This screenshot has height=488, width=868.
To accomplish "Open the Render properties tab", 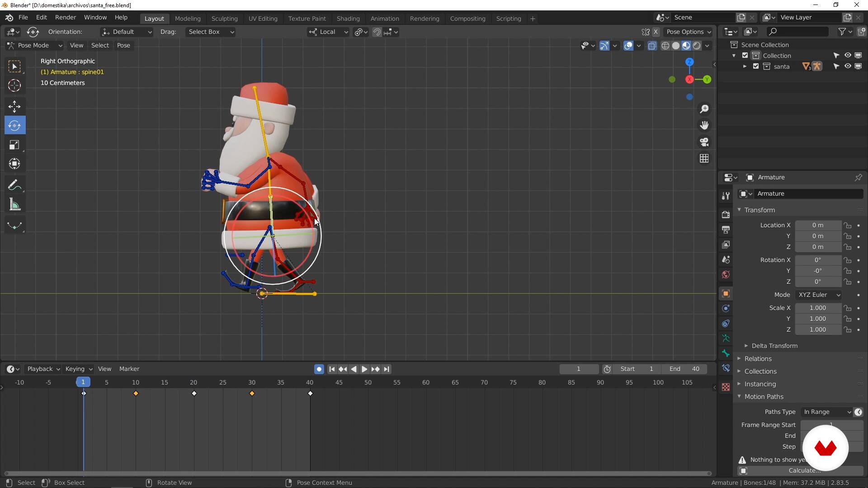I will click(726, 215).
